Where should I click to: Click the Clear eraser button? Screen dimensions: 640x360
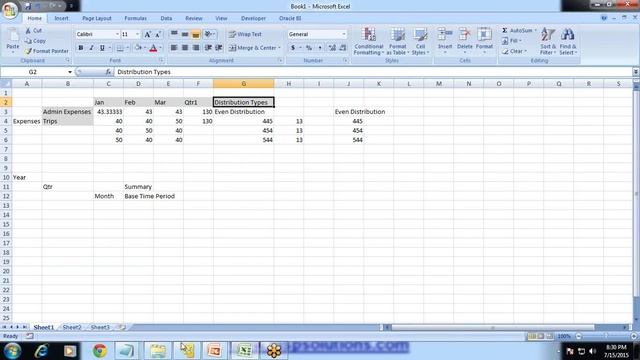tap(513, 51)
